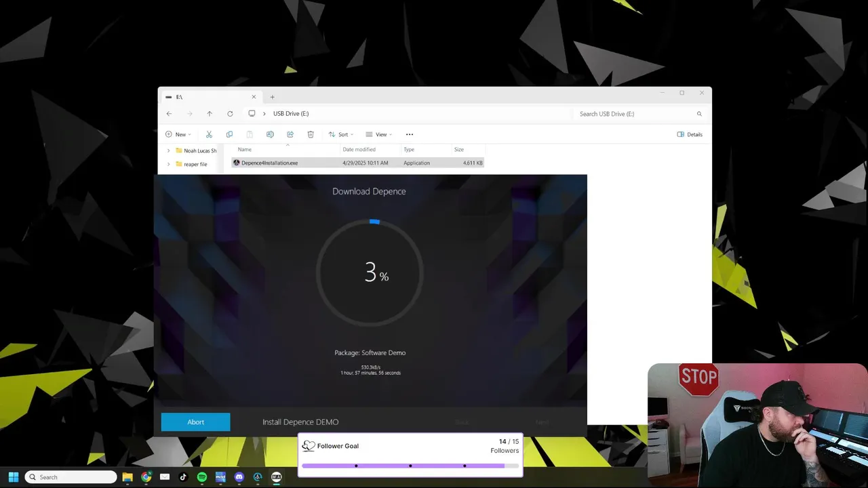Close the E:\ Explorer tab
The height and width of the screenshot is (488, 868).
click(254, 97)
